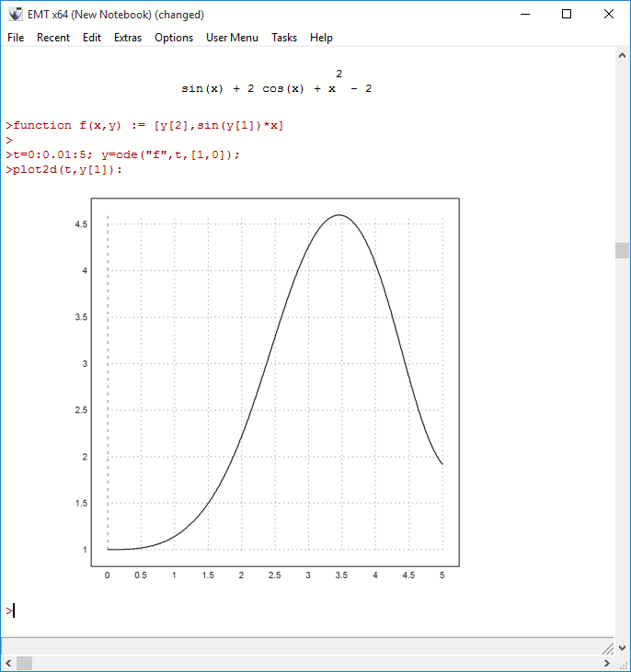Open the Extras menu
The height and width of the screenshot is (672, 631).
[128, 38]
